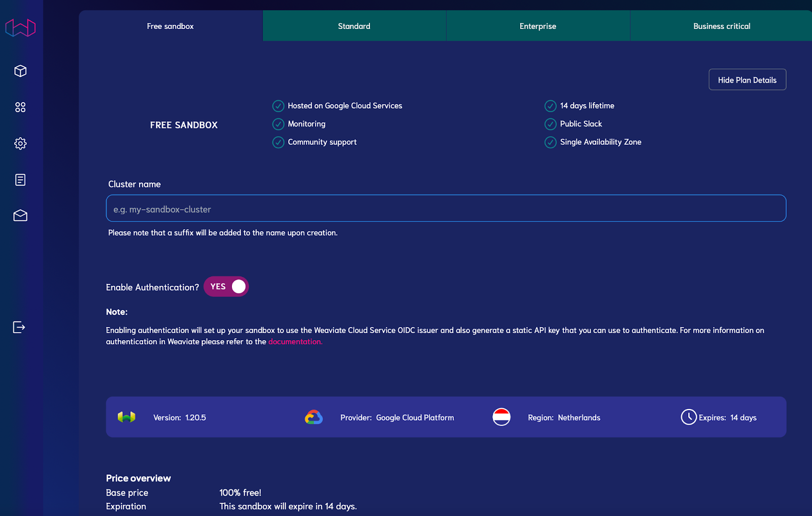Screen dimensions: 812x516
Task: Select the Free sandbox tab
Action: coord(171,26)
